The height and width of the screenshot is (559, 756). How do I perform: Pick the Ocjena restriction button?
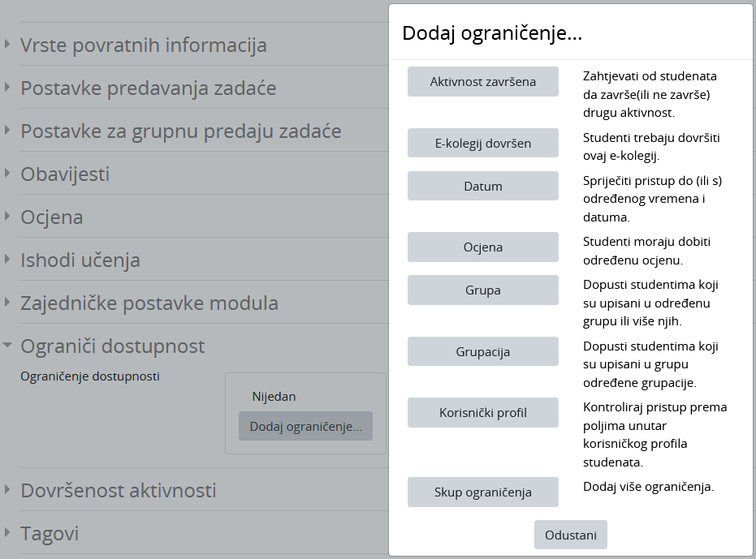pyautogui.click(x=483, y=247)
